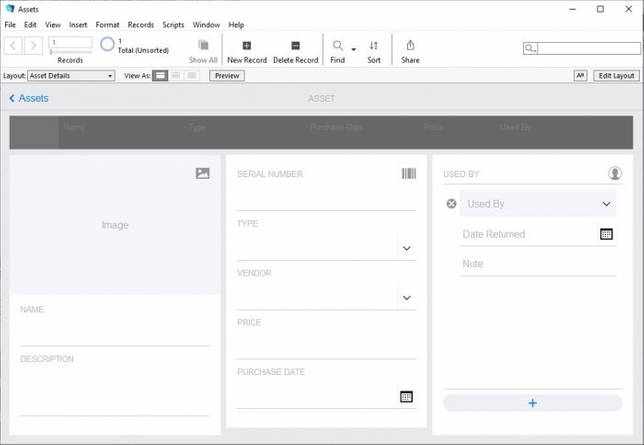Click quick find magnifier icon
This screenshot has height=445, width=644.
pyautogui.click(x=530, y=48)
